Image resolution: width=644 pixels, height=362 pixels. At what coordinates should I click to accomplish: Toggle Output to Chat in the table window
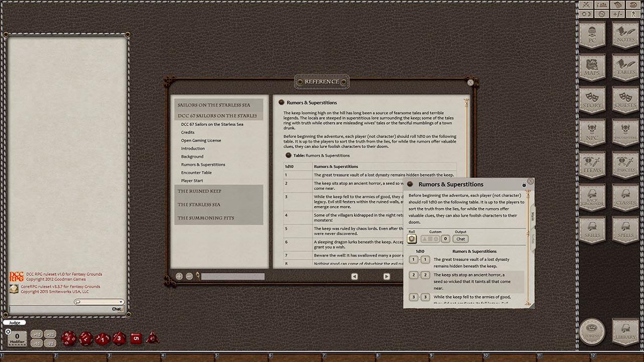point(460,239)
